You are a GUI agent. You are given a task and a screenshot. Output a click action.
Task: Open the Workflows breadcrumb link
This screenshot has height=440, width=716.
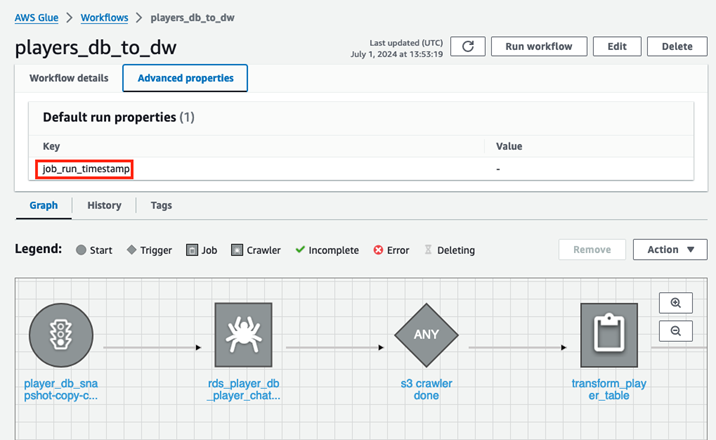(x=105, y=18)
